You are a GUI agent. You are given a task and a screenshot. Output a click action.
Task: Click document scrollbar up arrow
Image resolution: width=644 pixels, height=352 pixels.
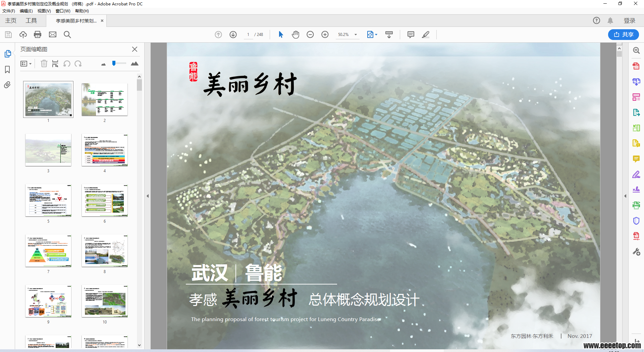click(x=619, y=48)
